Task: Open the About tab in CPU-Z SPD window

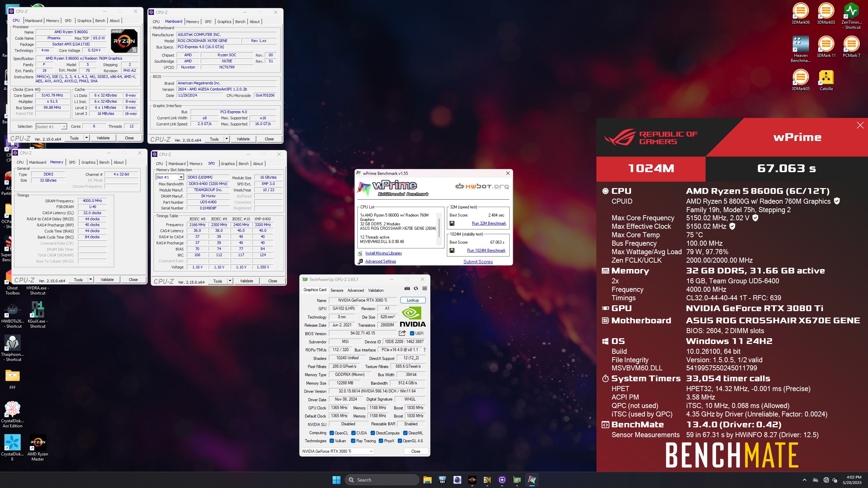Action: (x=258, y=164)
